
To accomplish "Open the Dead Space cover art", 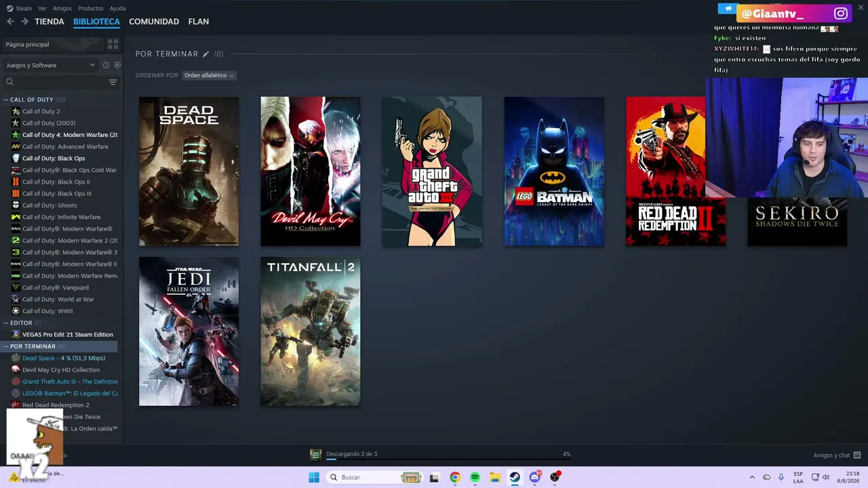I will [x=189, y=171].
